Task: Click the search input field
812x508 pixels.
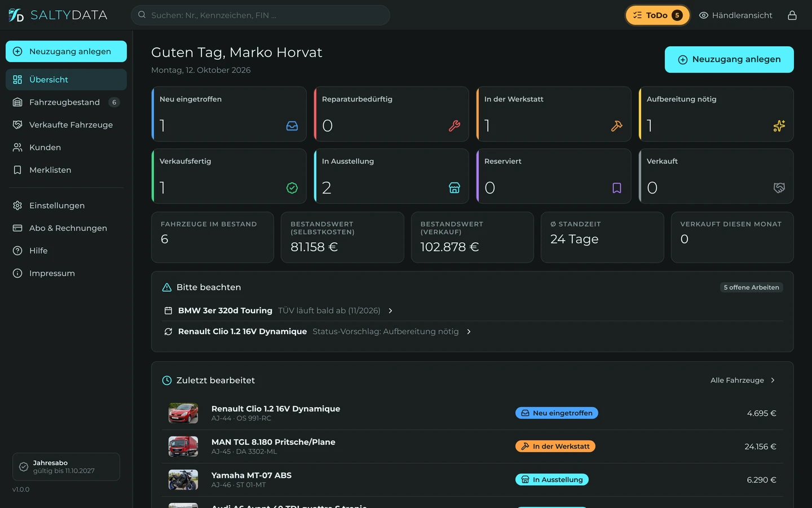Action: (261, 15)
